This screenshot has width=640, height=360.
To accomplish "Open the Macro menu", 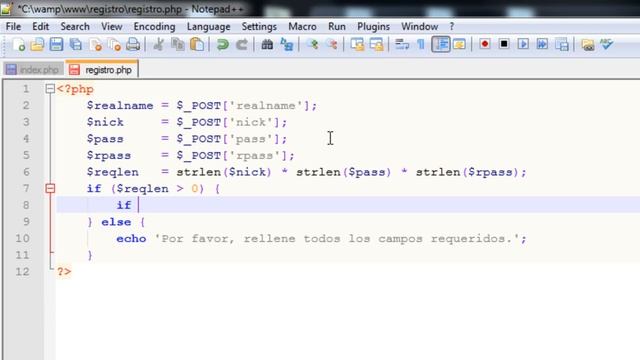I will coord(302,27).
